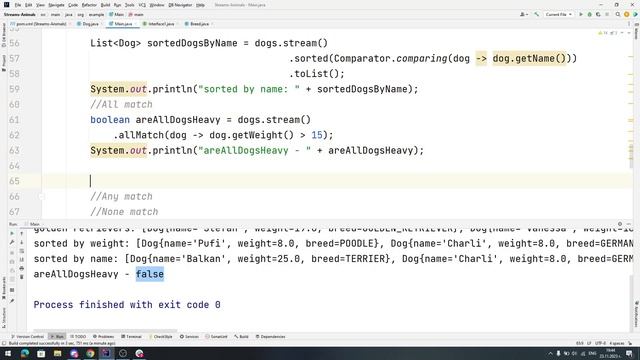Open the Window menu
This screenshot has width=640, height=360.
(157, 5)
